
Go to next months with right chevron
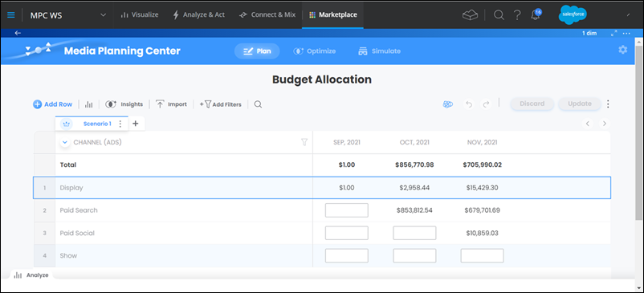pyautogui.click(x=604, y=124)
